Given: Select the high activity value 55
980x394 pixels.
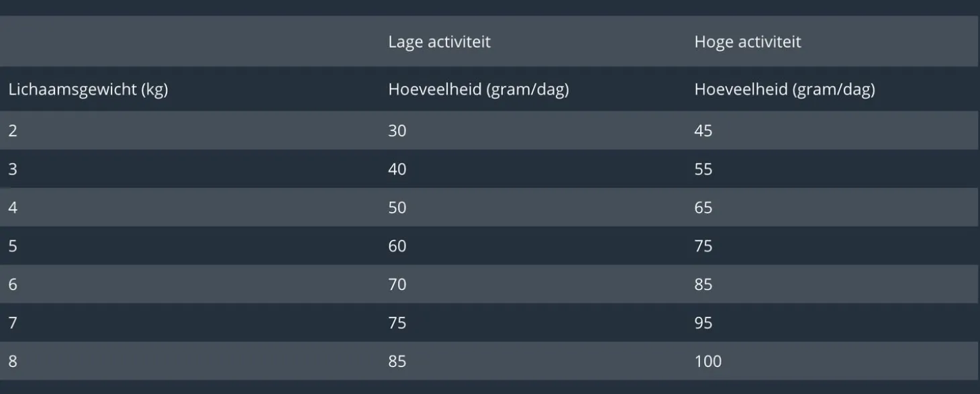Looking at the screenshot, I should (703, 169).
